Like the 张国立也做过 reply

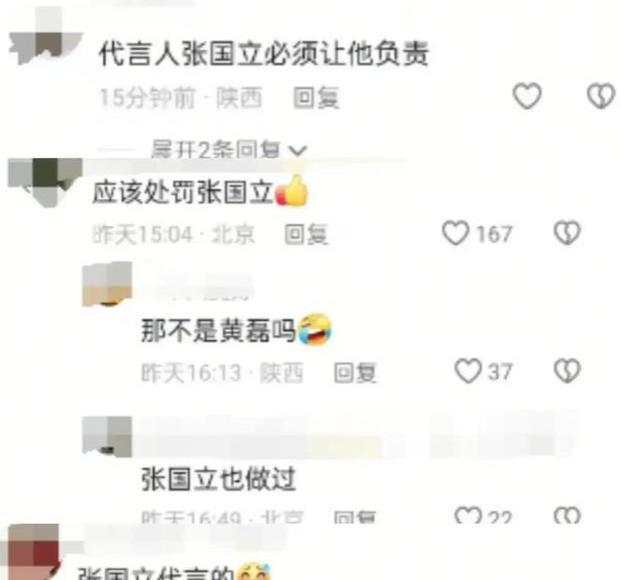tap(468, 515)
